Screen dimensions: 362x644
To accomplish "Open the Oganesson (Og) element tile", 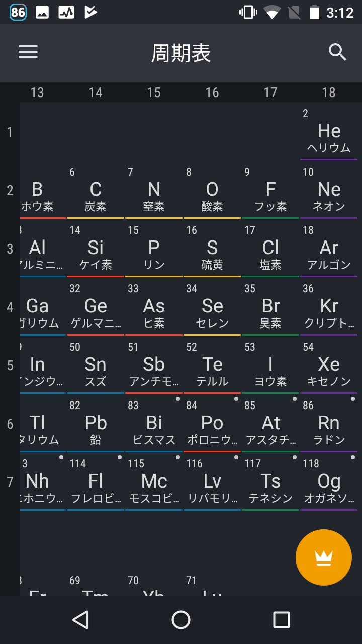I will [x=329, y=484].
